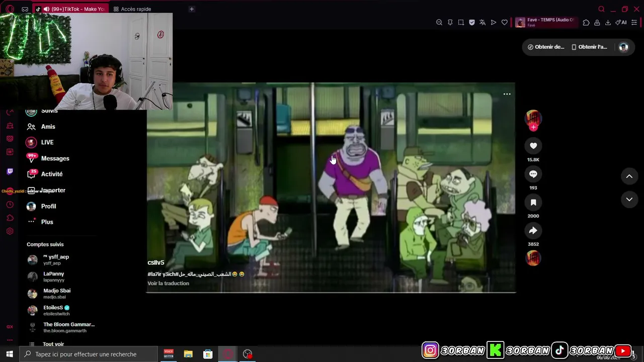Open the browser profile icon in the toolbar

pyautogui.click(x=597, y=22)
